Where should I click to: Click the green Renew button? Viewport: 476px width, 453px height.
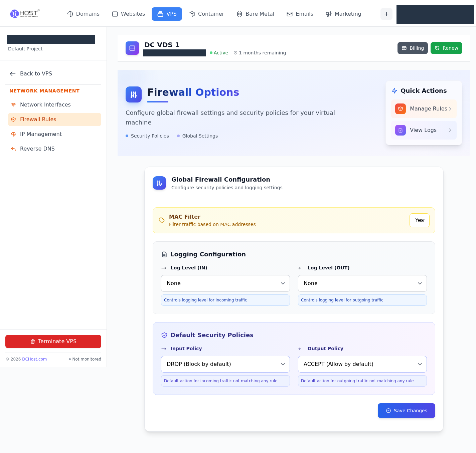(x=446, y=48)
